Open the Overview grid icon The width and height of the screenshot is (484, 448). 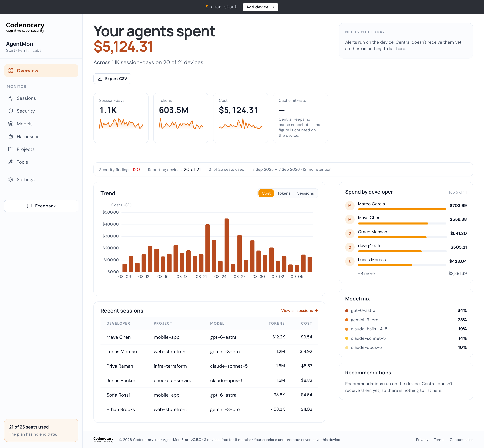point(11,71)
